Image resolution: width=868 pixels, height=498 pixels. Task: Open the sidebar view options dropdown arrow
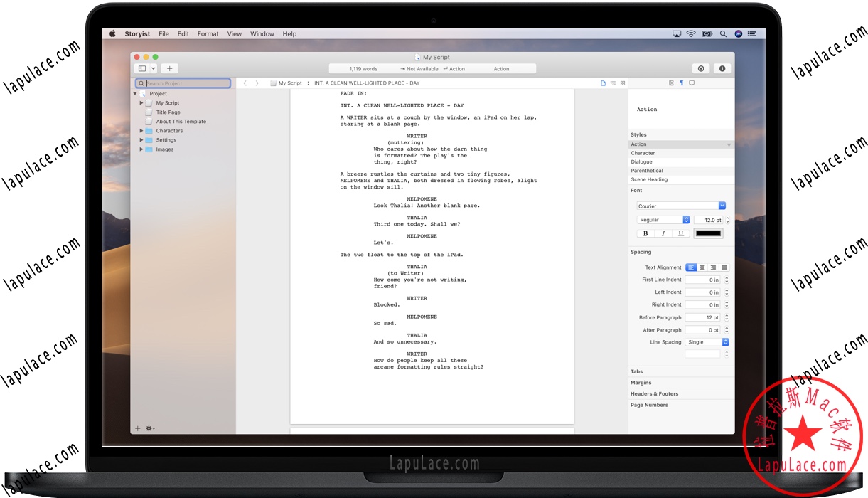click(154, 69)
